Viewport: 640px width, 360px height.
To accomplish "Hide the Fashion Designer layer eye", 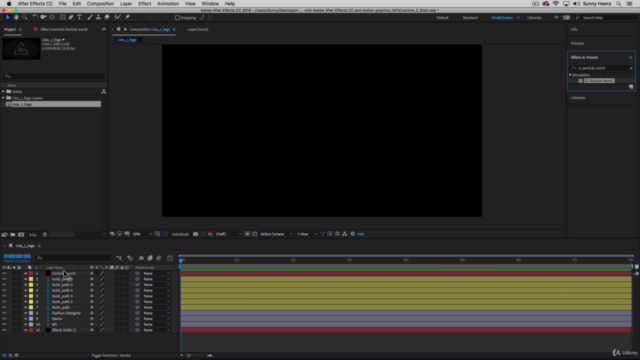I will [x=4, y=313].
